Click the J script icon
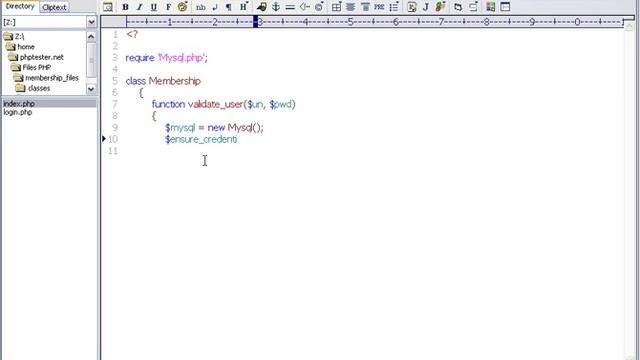640x360 pixels. (426, 7)
